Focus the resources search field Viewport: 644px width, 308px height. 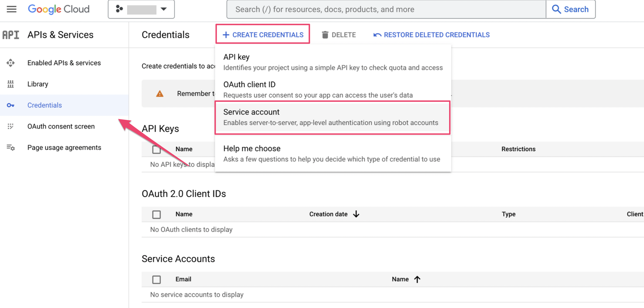tap(386, 9)
